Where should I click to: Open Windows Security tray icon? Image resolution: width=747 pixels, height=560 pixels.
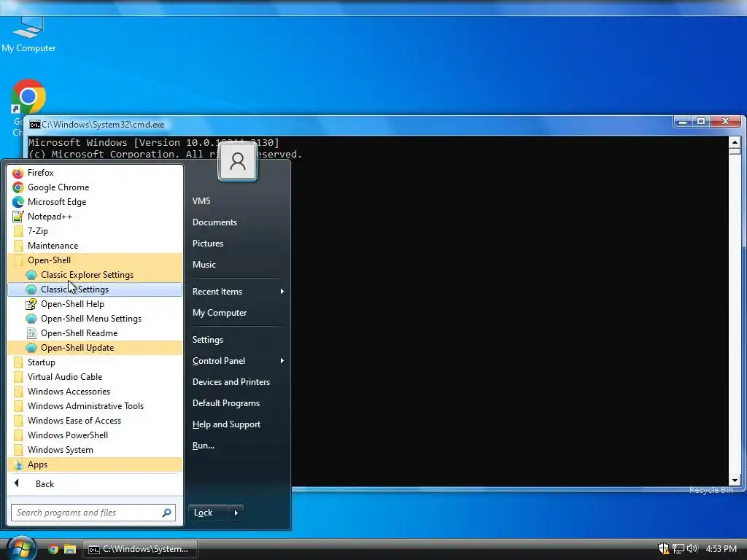(x=664, y=548)
